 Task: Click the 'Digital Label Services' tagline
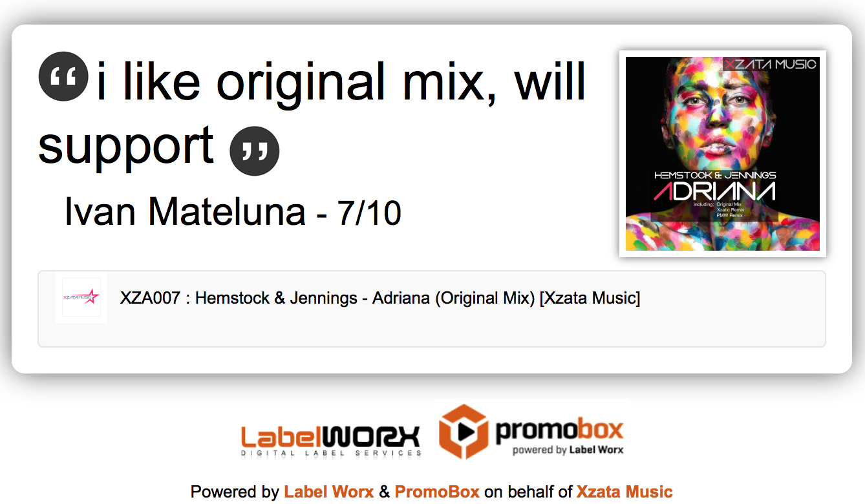[331, 454]
